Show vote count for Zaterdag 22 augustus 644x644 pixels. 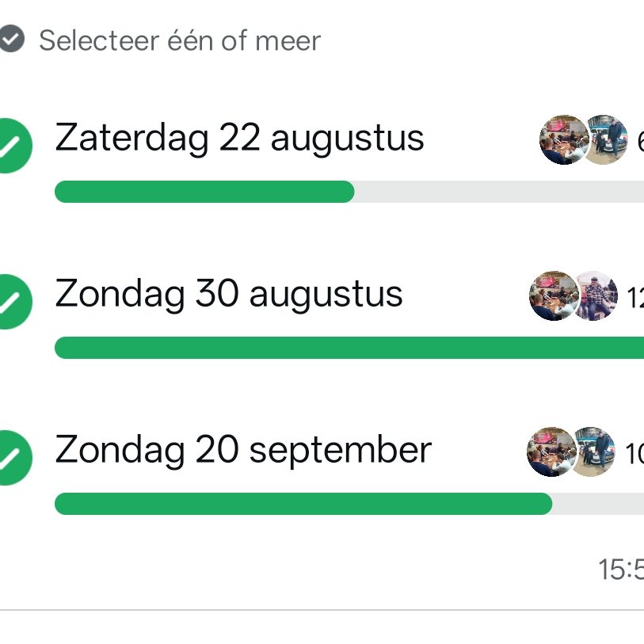(639, 142)
